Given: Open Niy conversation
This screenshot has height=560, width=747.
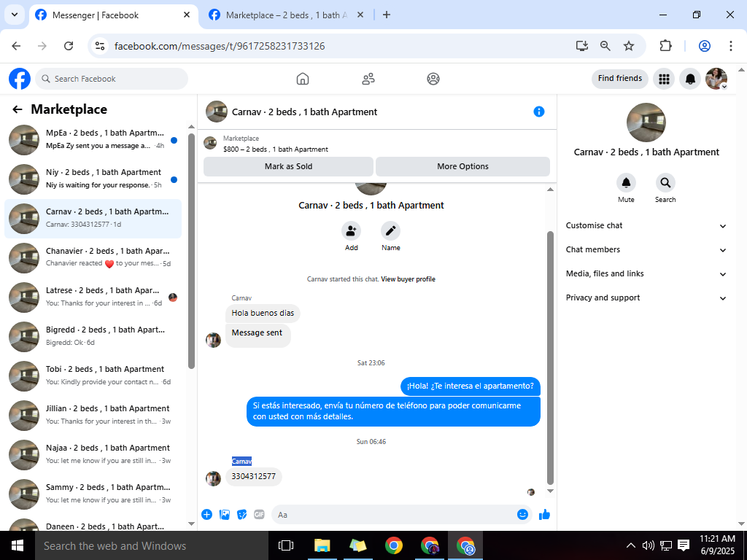Looking at the screenshot, I should click(x=93, y=179).
